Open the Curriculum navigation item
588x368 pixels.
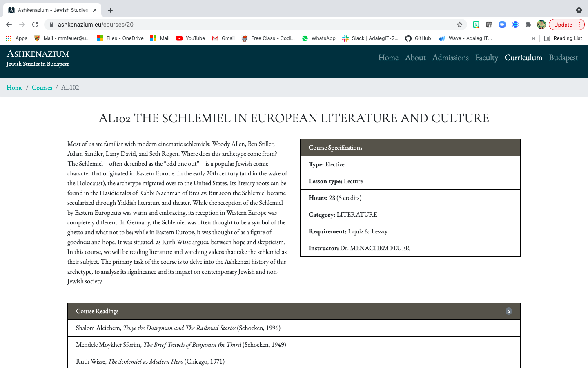point(523,58)
